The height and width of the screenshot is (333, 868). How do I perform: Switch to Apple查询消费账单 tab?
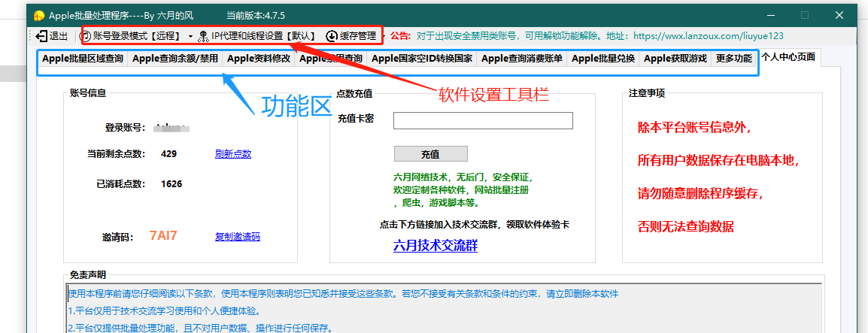tap(521, 59)
